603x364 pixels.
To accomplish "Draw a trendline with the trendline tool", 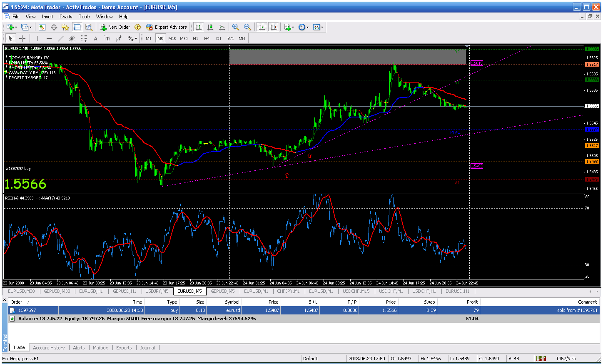I will [60, 38].
